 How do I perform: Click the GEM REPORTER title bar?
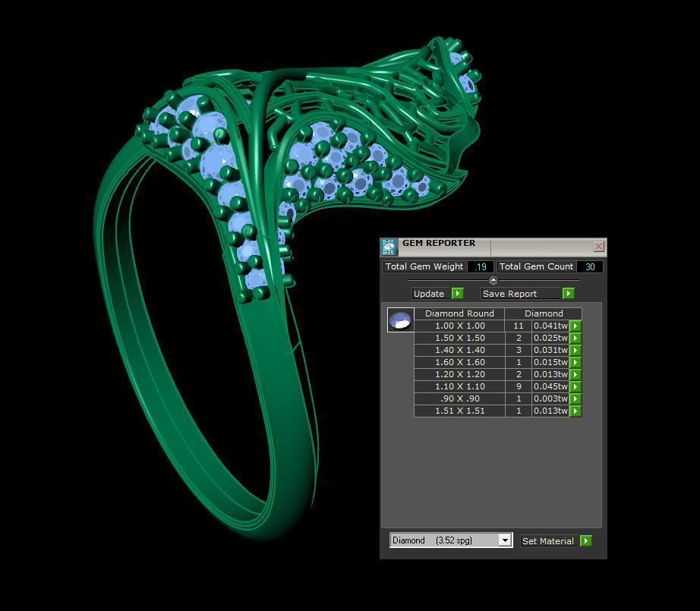(x=493, y=247)
